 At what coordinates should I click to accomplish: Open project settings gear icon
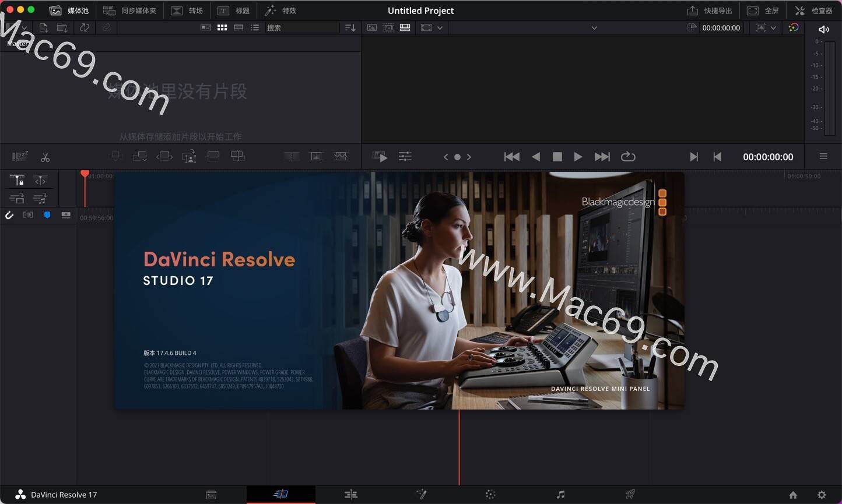pyautogui.click(x=822, y=495)
